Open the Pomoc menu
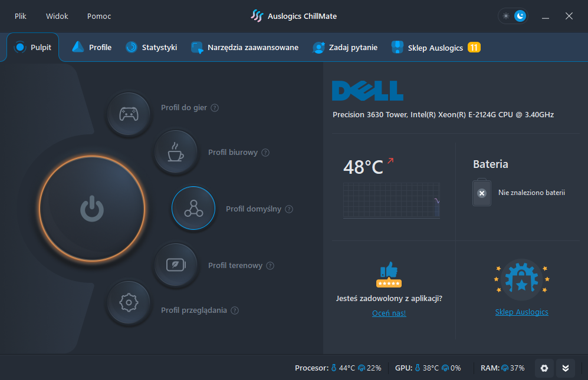Viewport: 588px width, 380px height. click(99, 16)
